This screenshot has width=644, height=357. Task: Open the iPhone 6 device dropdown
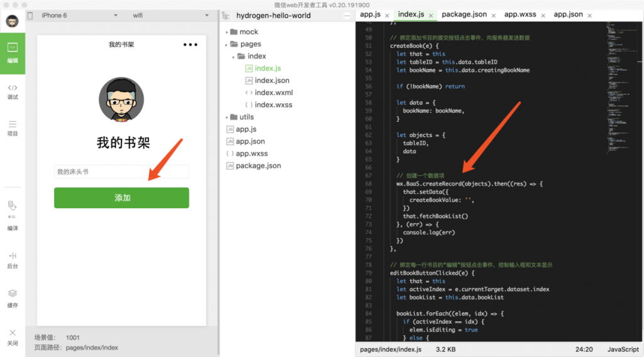tap(79, 15)
